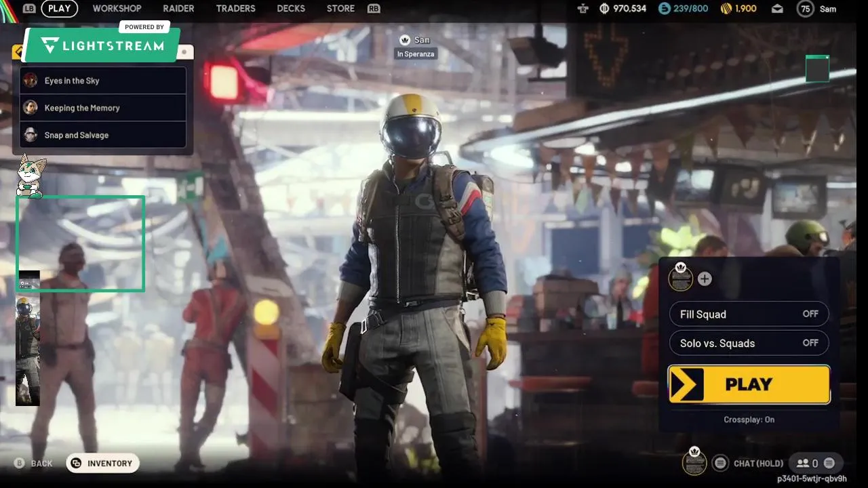
Task: Click the BACK button
Action: click(41, 464)
